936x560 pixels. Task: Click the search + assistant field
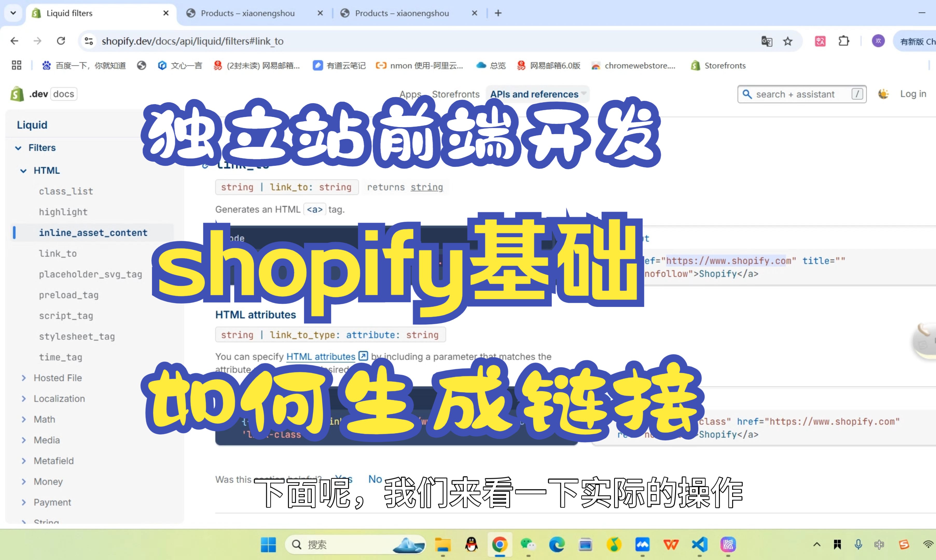(802, 94)
